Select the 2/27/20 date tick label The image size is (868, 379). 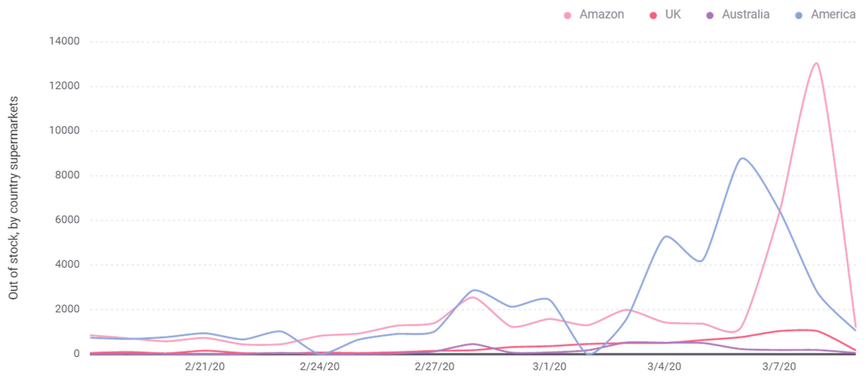tap(434, 366)
